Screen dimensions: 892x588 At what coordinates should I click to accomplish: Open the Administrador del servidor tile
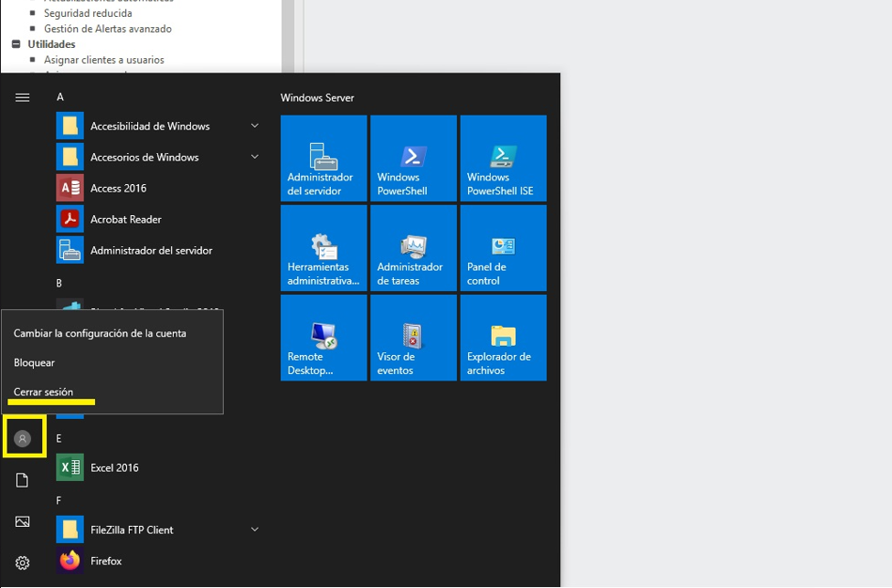pos(323,158)
